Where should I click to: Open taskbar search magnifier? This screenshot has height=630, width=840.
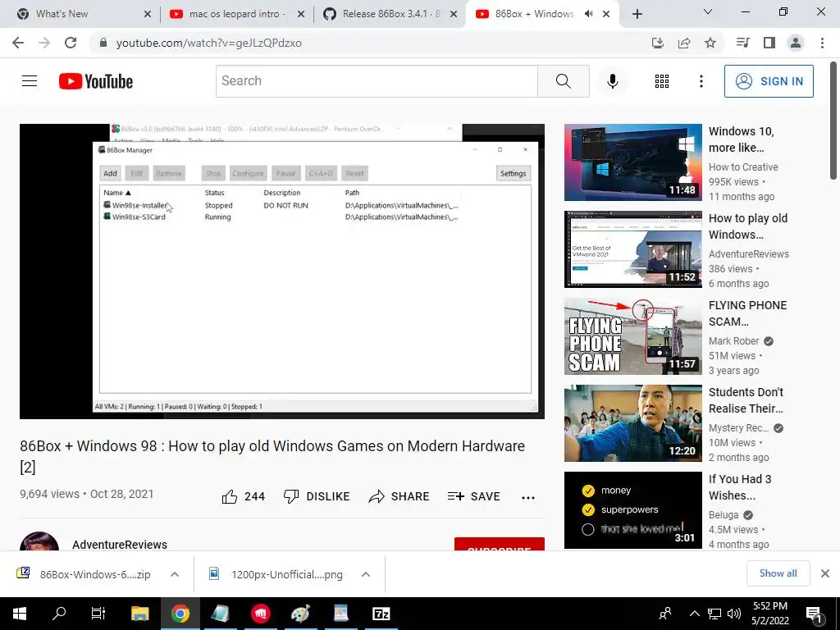click(x=59, y=614)
